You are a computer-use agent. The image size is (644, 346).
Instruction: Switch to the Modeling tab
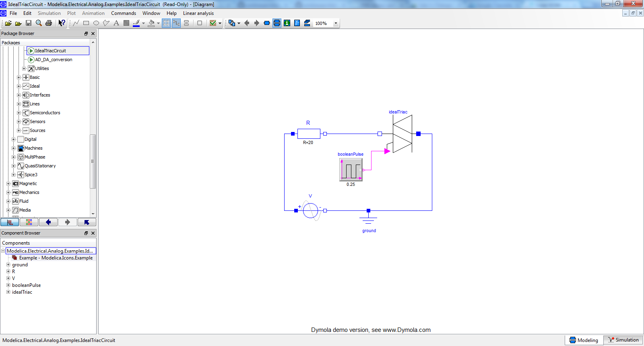tap(584, 340)
